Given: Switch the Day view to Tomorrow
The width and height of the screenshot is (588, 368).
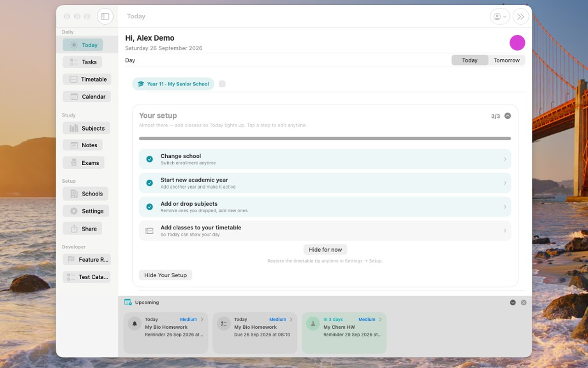Looking at the screenshot, I should pyautogui.click(x=507, y=60).
